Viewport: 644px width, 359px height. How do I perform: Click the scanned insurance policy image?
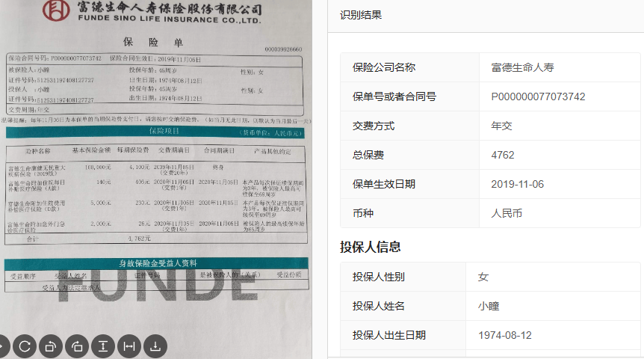coord(155,179)
